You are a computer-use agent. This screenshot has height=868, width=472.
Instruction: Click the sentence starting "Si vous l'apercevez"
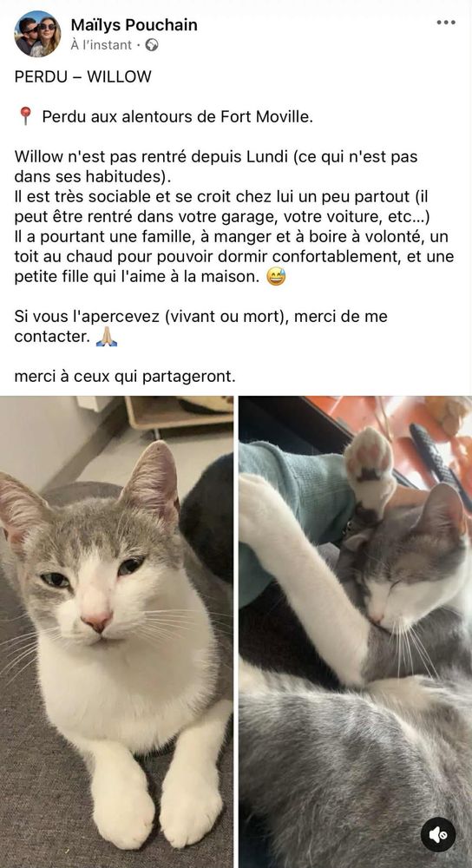tap(201, 326)
